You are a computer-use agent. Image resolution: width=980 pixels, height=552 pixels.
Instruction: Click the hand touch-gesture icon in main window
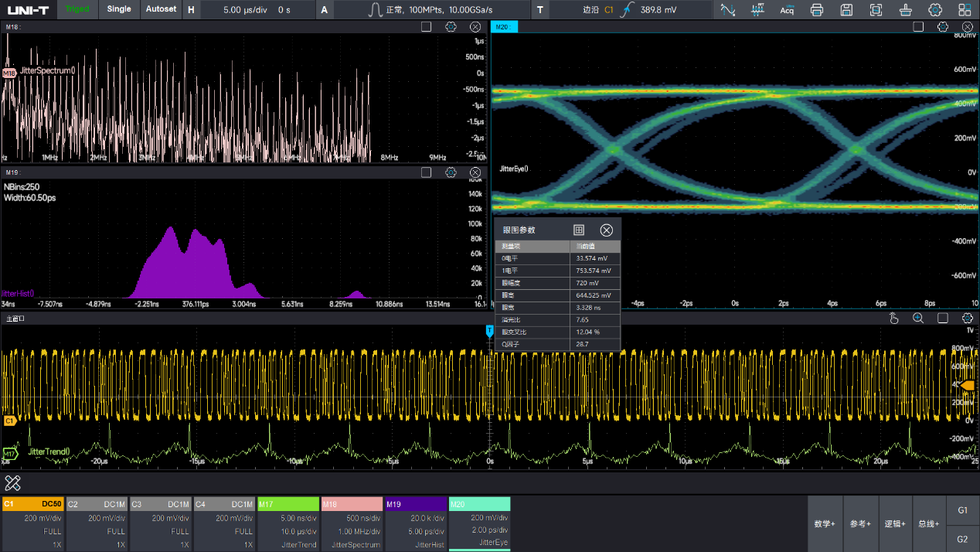(x=894, y=319)
